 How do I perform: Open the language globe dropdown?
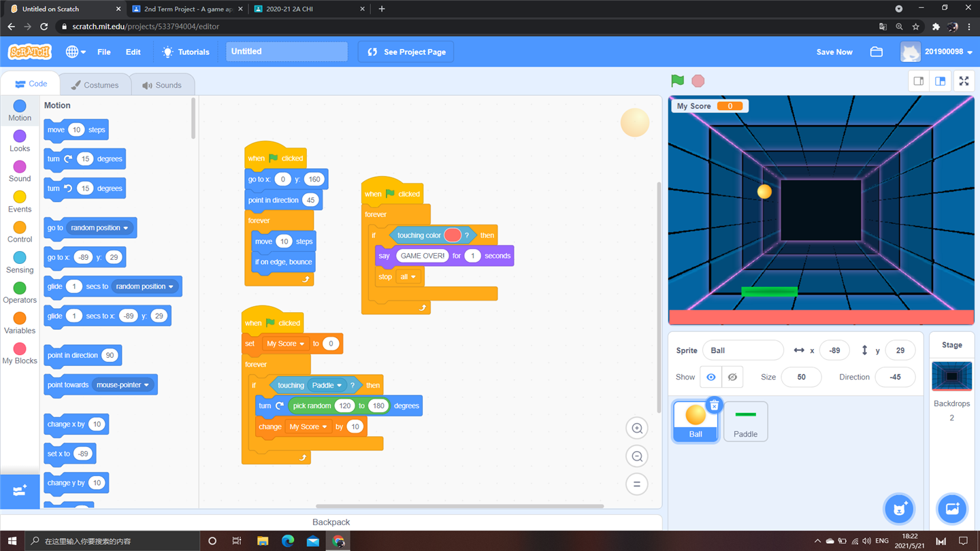(76, 52)
